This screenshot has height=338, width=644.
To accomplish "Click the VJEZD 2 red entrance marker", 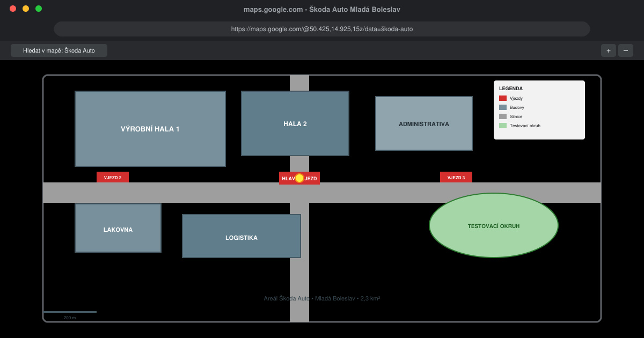I will pyautogui.click(x=113, y=177).
